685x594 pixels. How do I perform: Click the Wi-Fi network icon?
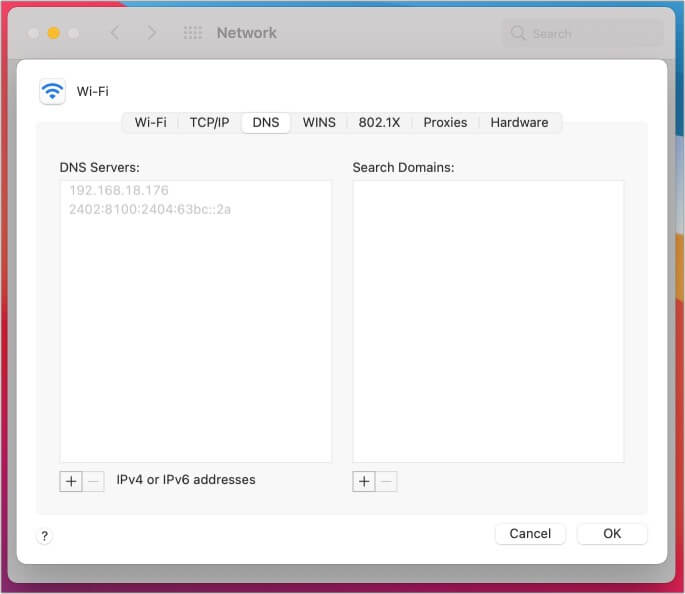(x=52, y=91)
